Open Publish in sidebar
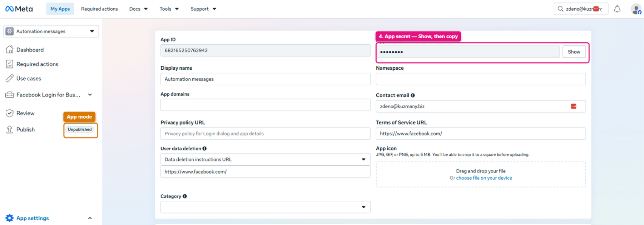This screenshot has width=644, height=225. click(x=25, y=129)
